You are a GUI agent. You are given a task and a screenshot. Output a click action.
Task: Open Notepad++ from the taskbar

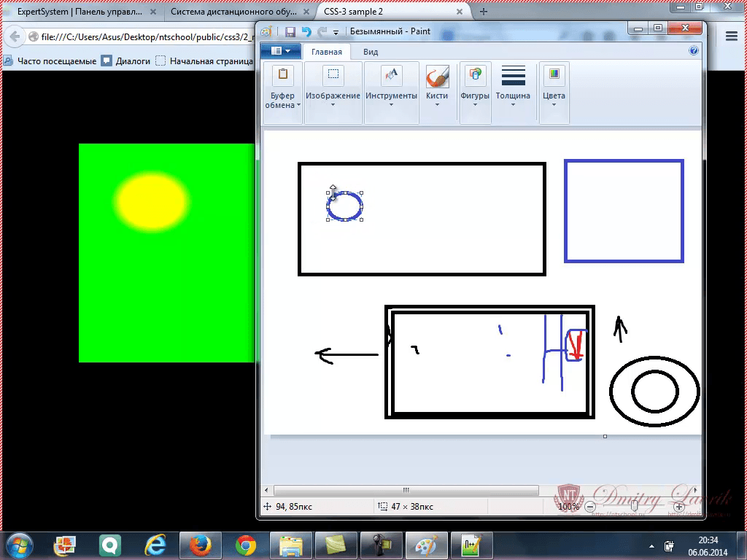click(472, 545)
